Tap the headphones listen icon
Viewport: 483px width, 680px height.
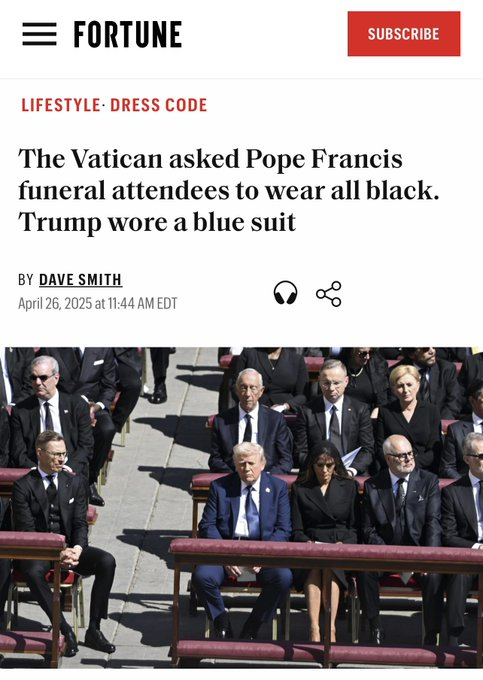[x=285, y=293]
